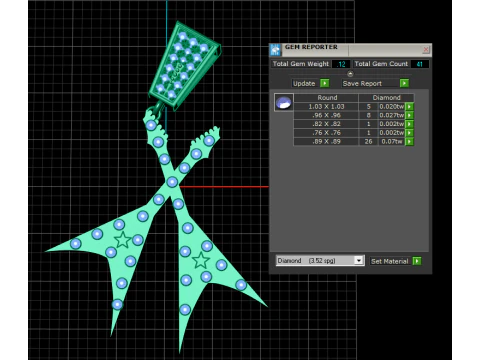This screenshot has height=360, width=480.
Task: Click green arrow for .82 X .82 row
Action: click(409, 124)
